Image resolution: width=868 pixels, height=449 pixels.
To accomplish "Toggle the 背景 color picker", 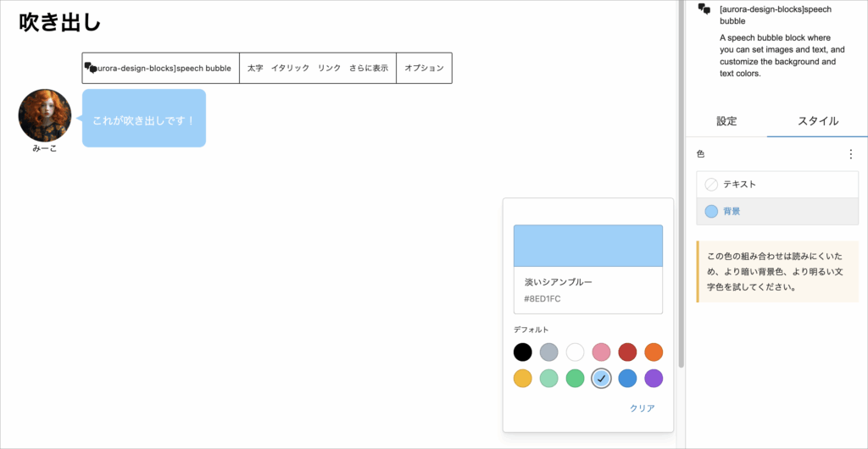I will [777, 211].
